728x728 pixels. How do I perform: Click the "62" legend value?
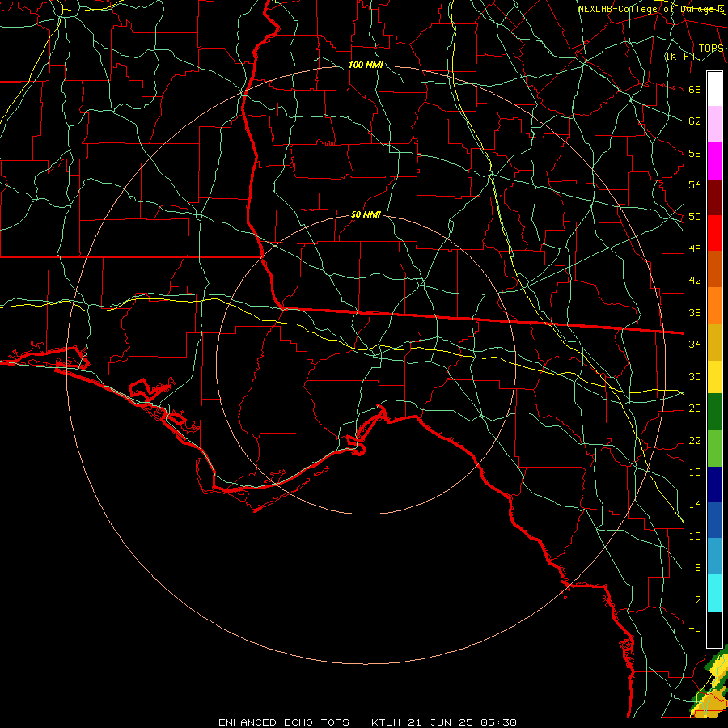695,121
